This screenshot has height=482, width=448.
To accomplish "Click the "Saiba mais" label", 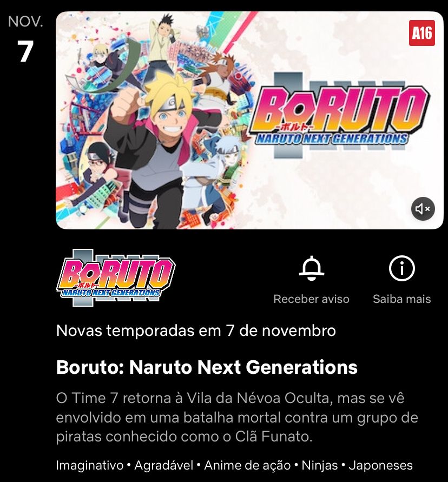I will [401, 299].
